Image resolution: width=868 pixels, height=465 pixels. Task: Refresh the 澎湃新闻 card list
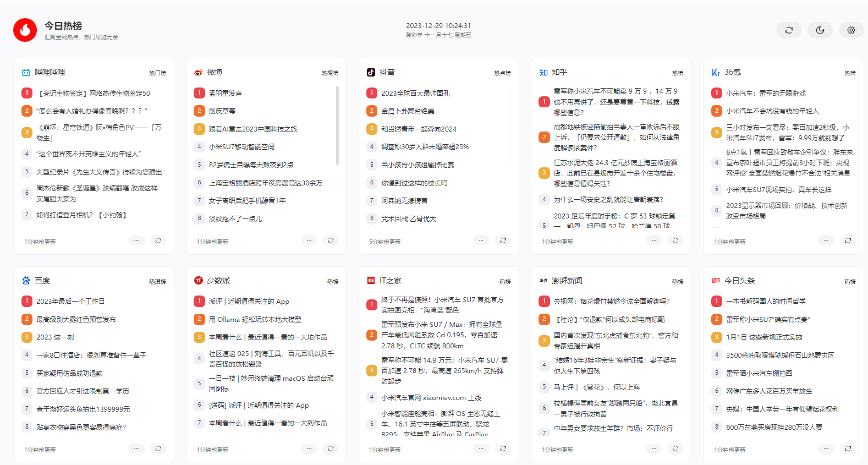(x=675, y=448)
